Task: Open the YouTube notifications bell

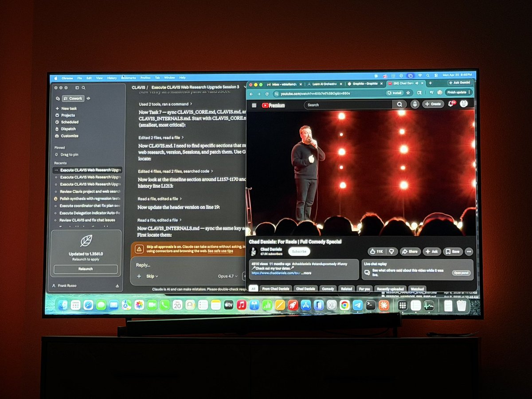Action: click(451, 104)
